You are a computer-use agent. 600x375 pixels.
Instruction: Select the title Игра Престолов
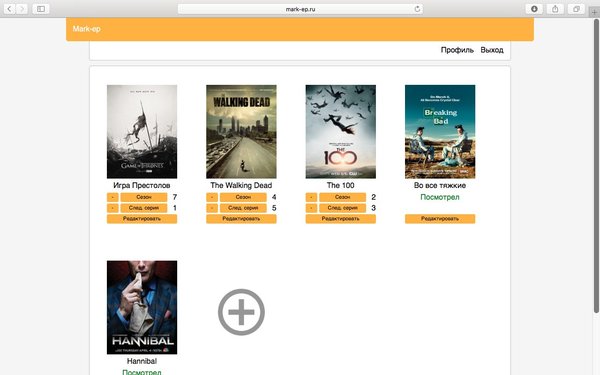point(142,185)
